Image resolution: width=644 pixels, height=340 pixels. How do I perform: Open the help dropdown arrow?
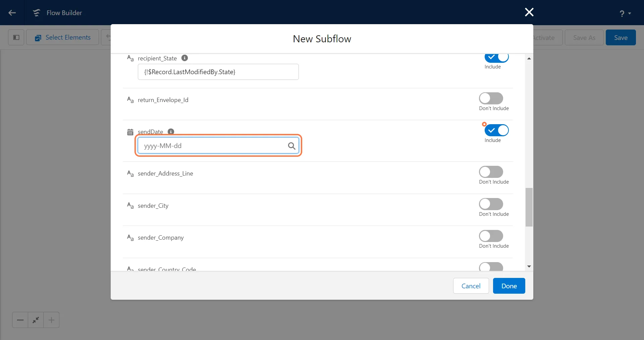pyautogui.click(x=630, y=13)
